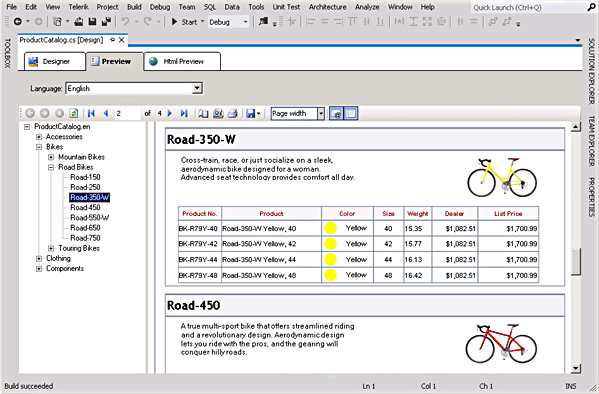Viewport: 599px width, 394px height.
Task: Click the Open File icon
Action: click(x=78, y=22)
